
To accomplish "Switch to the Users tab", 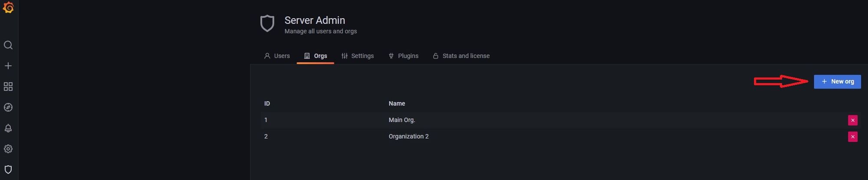I will tap(277, 56).
